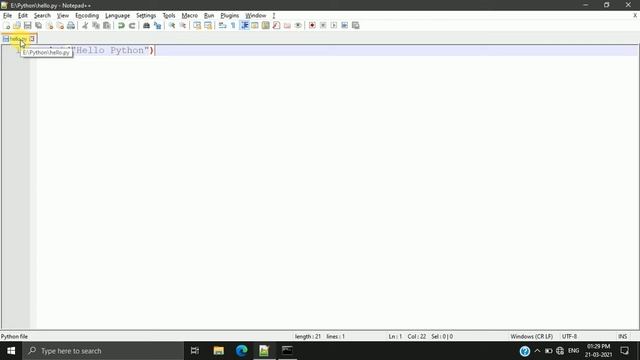Click the Open file toolbar icon
Screen dimensions: 640x360
pyautogui.click(x=17, y=25)
